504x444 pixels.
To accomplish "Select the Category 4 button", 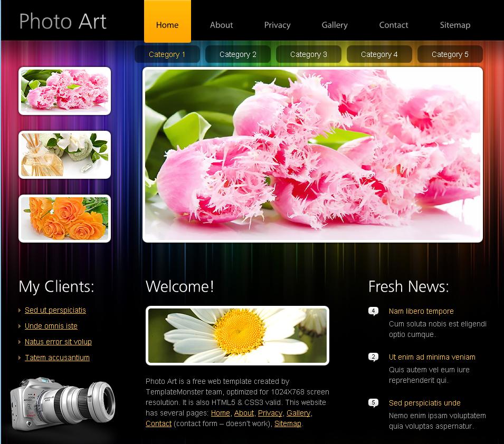I will [x=379, y=54].
